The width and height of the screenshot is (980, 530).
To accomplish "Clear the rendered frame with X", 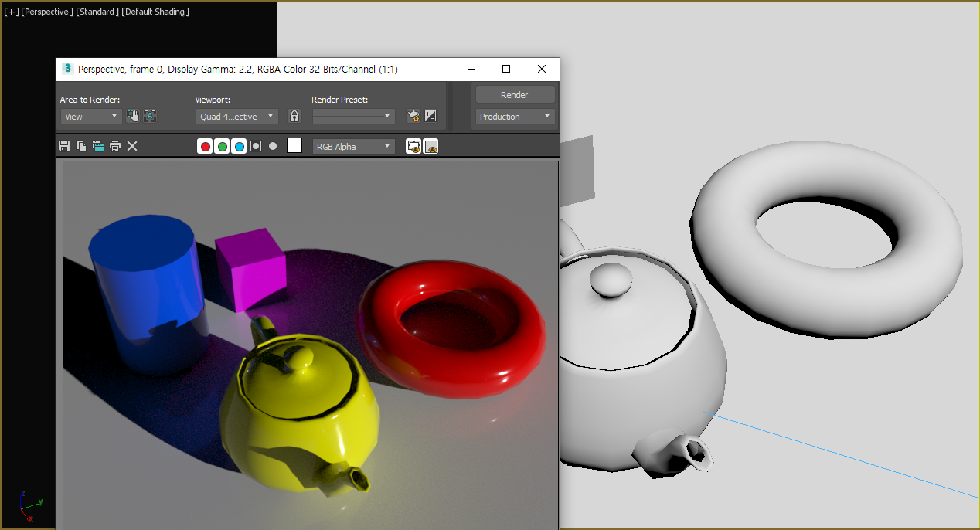I will pyautogui.click(x=132, y=146).
